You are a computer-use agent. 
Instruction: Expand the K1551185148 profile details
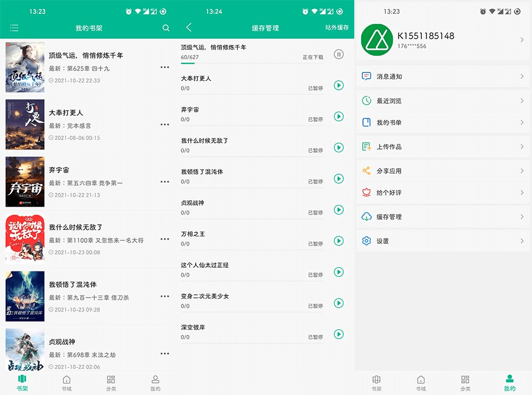522,39
